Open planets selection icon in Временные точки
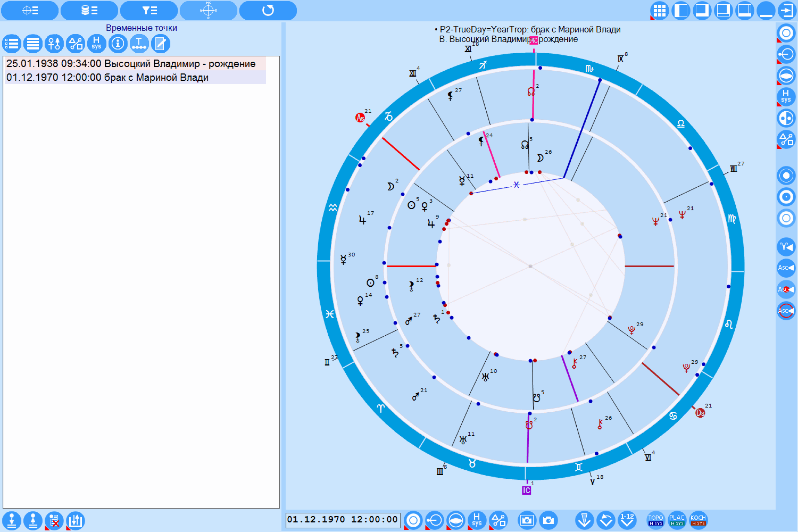Screen dimensions: 798x532 pos(54,44)
